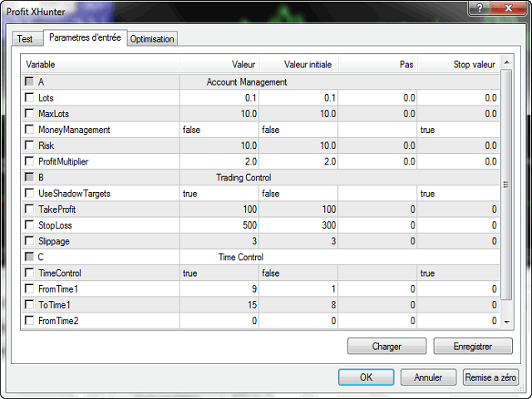Click the Pas column header

point(378,65)
